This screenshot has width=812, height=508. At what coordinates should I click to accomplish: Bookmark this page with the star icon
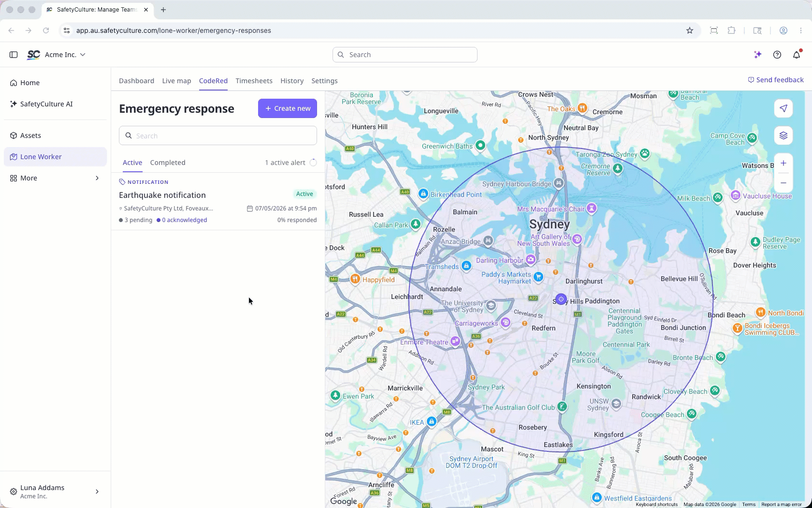pyautogui.click(x=690, y=30)
